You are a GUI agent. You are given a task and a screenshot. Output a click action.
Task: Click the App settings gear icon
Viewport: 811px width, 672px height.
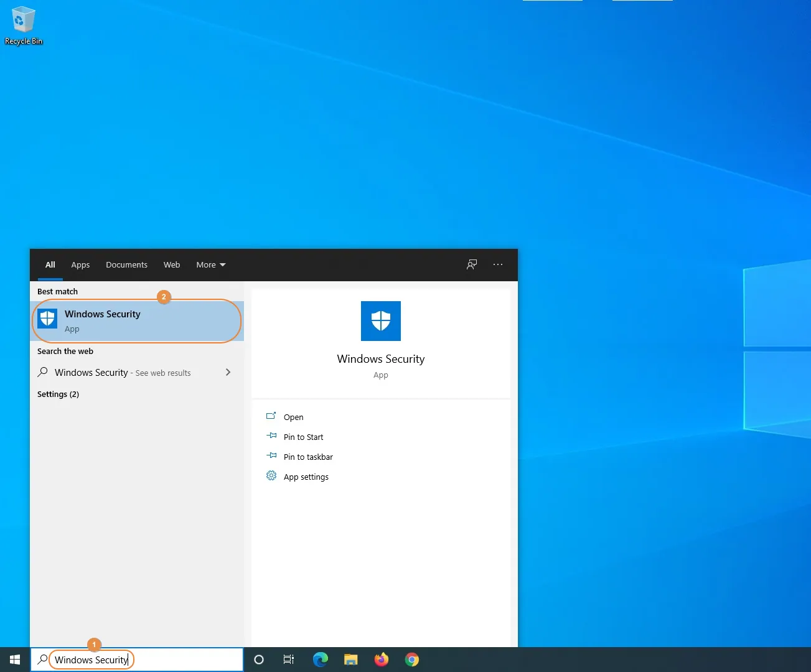pos(271,476)
